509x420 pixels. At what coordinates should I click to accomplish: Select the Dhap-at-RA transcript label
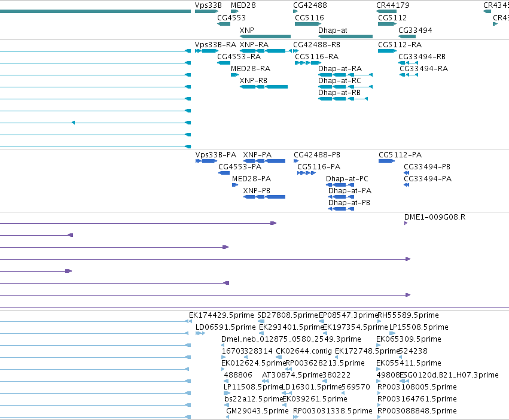point(340,69)
